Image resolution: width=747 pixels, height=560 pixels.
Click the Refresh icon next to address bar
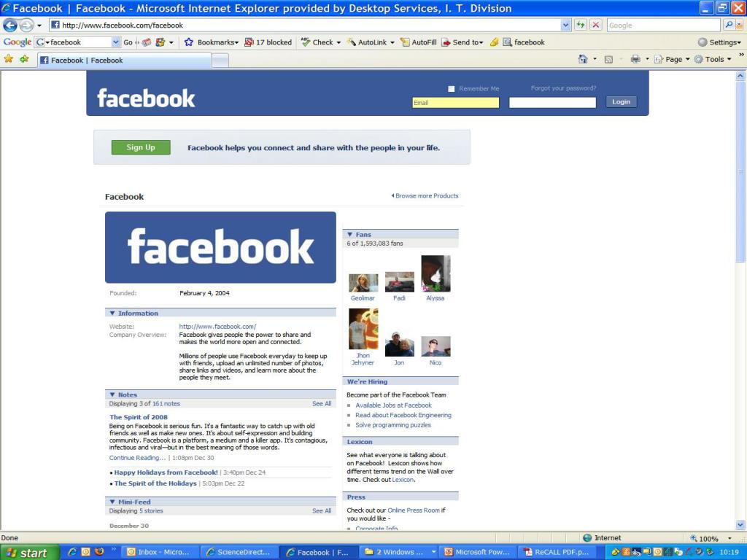point(580,25)
